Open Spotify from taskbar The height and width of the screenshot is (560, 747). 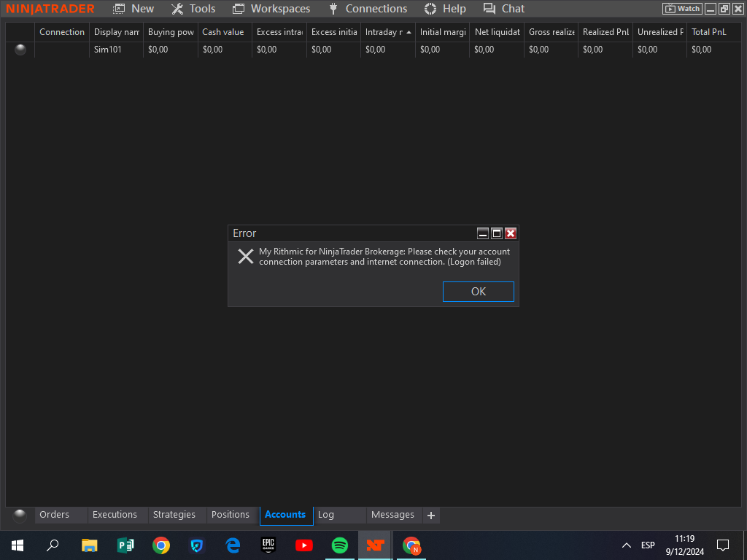tap(340, 545)
